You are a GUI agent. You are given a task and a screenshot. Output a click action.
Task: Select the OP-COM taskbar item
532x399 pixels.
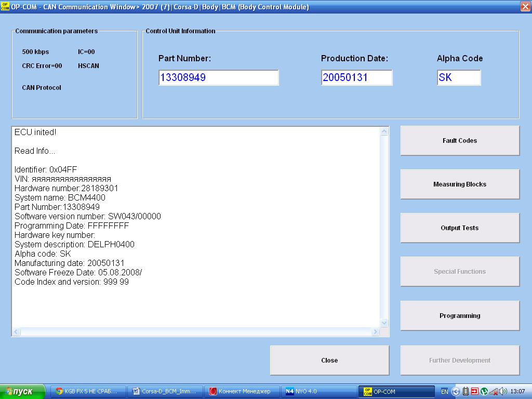396,392
